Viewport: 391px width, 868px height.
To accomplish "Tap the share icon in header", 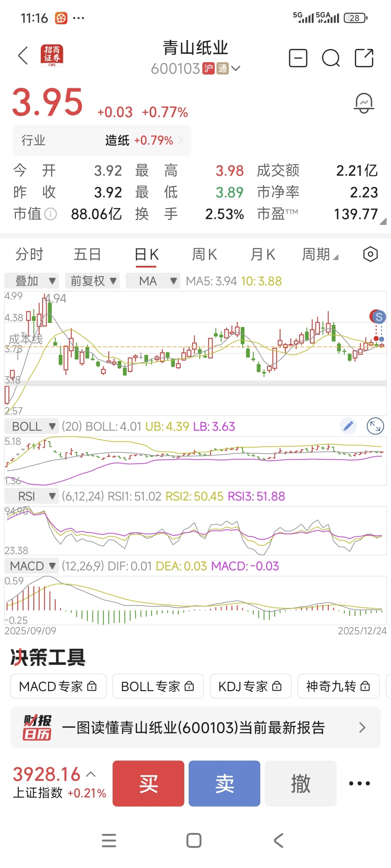I will click(364, 58).
